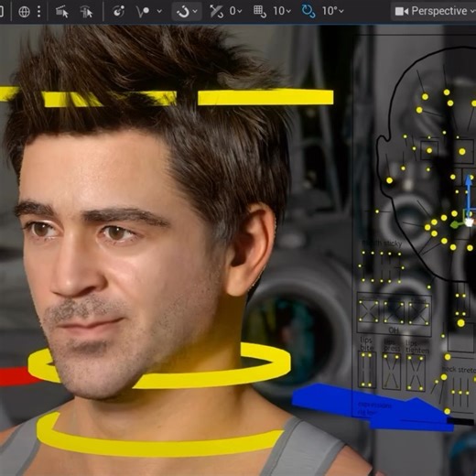Click the highlighted curved-arrow tool button
Image resolution: width=476 pixels, height=476 pixels.
click(x=183, y=12)
